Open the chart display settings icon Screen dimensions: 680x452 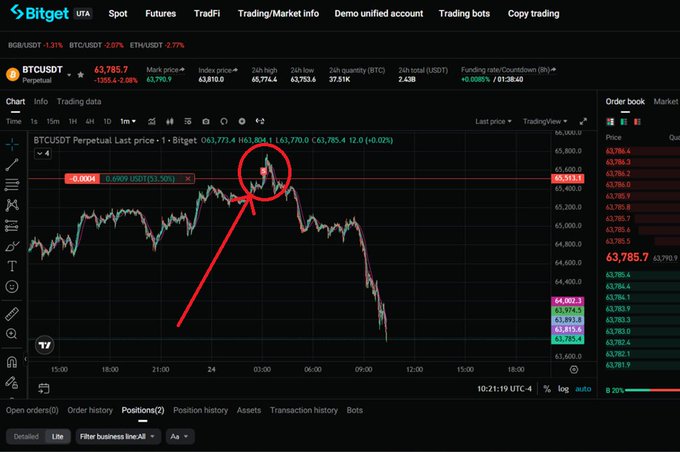[x=188, y=121]
